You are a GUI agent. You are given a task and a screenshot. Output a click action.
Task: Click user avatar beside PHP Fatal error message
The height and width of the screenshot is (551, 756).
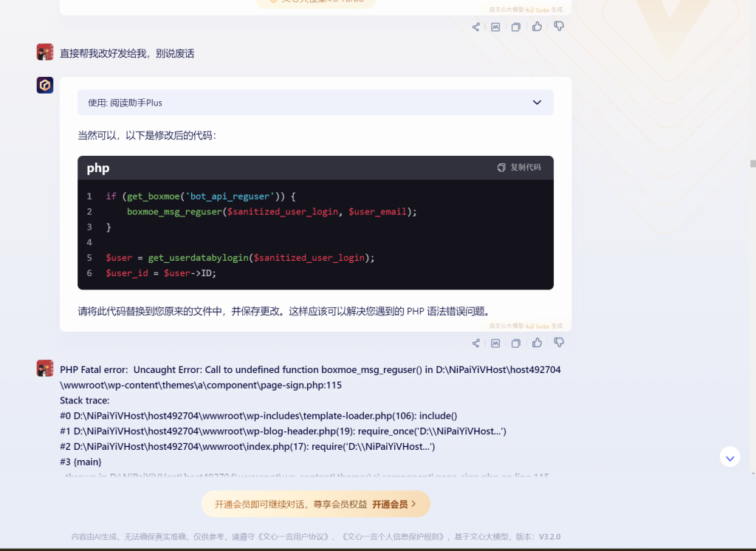45,368
